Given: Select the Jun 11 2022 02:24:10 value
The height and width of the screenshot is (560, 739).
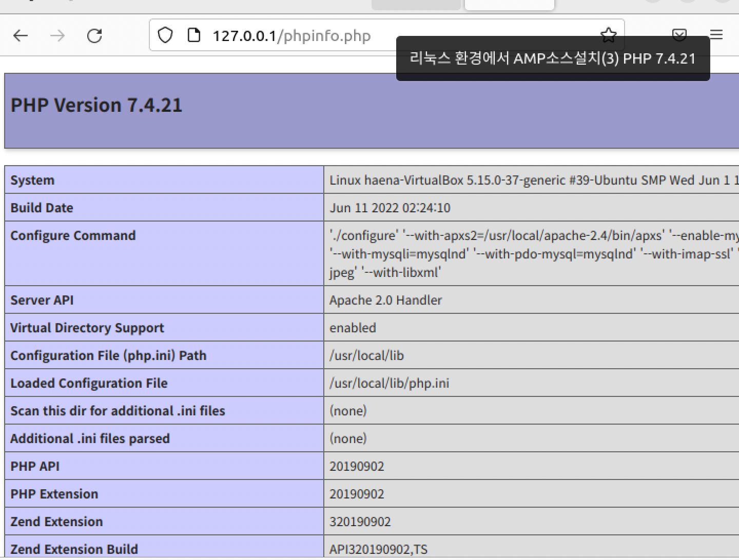Looking at the screenshot, I should pyautogui.click(x=390, y=208).
